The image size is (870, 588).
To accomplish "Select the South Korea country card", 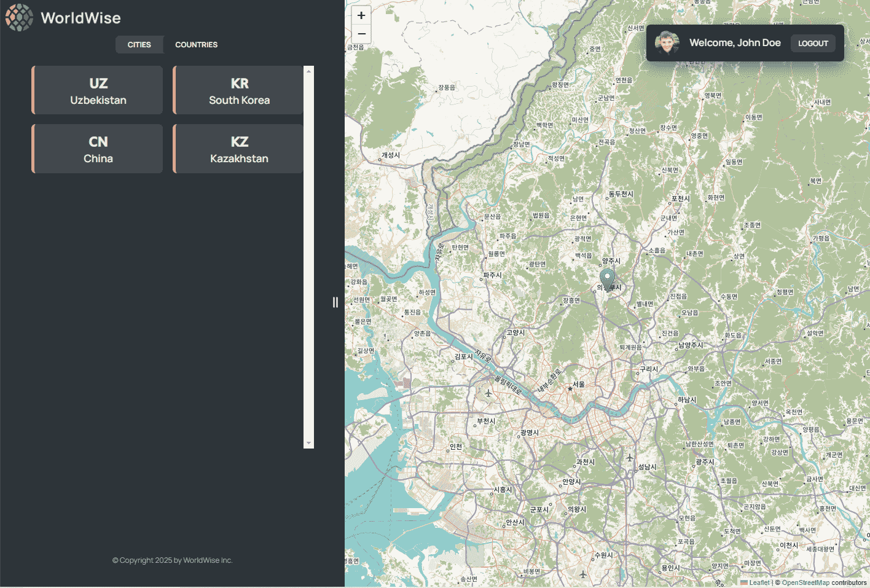I will [239, 90].
